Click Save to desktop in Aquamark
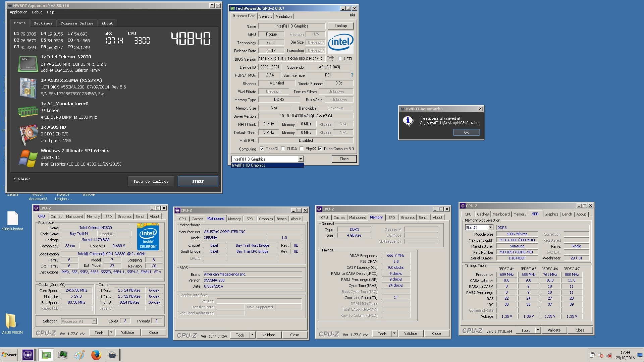This screenshot has width=644, height=362. [151, 181]
